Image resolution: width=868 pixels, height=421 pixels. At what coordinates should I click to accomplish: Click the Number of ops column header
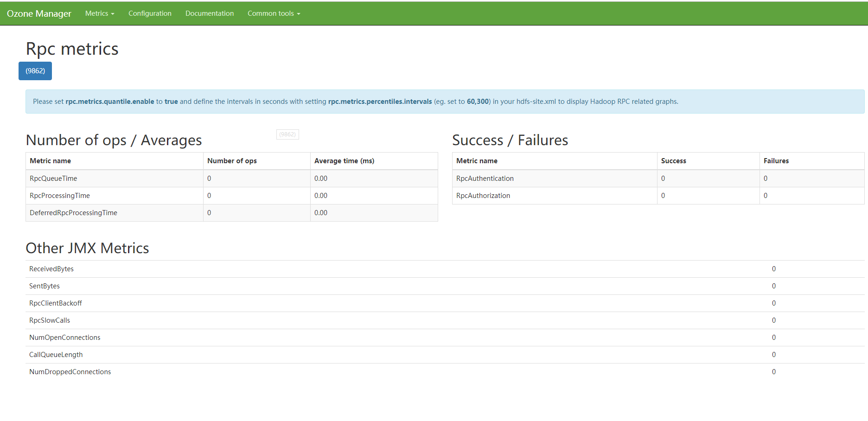point(232,161)
